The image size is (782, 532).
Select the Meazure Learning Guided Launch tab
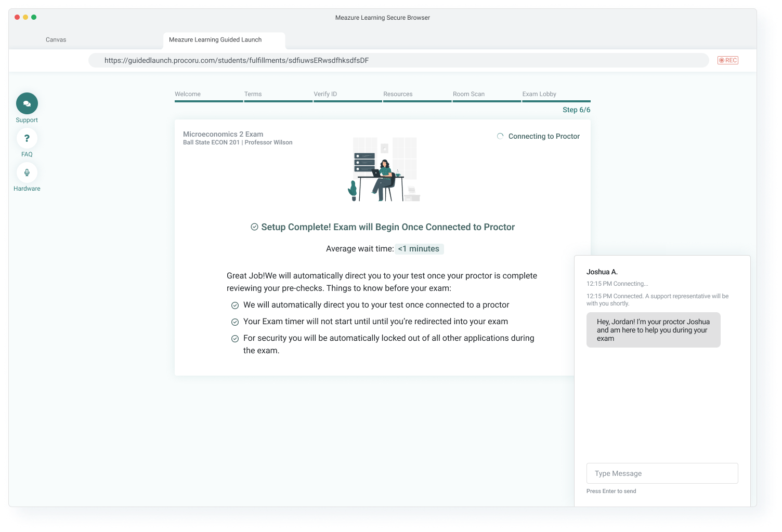coord(215,39)
